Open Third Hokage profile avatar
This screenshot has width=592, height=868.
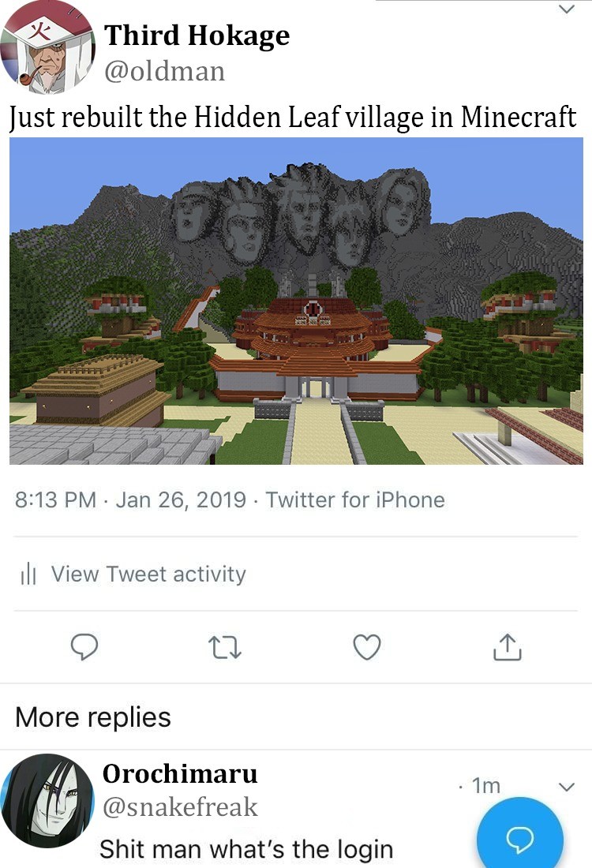(47, 47)
